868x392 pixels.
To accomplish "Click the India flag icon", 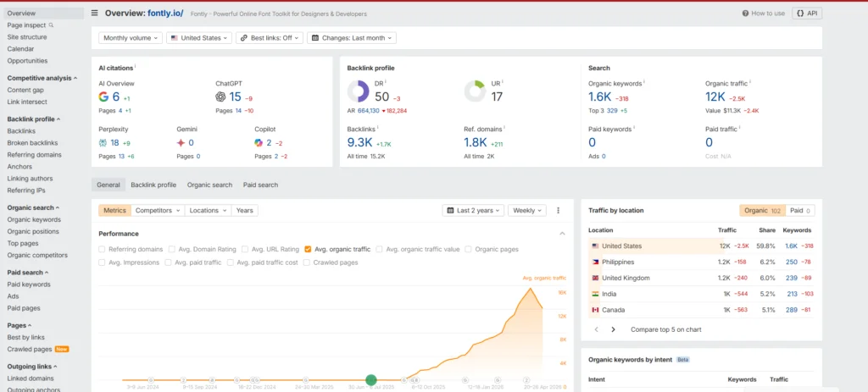I will [x=595, y=294].
